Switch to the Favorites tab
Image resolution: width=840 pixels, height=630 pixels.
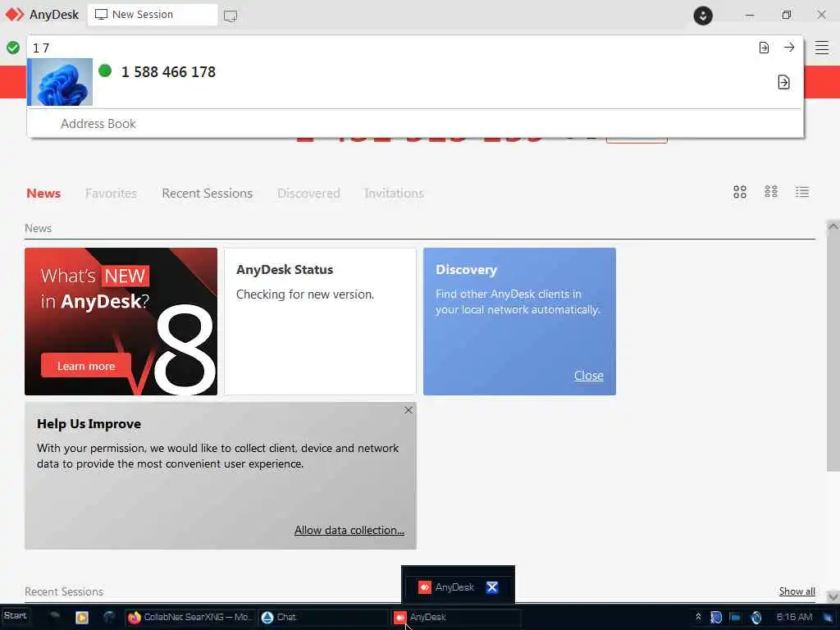[111, 194]
